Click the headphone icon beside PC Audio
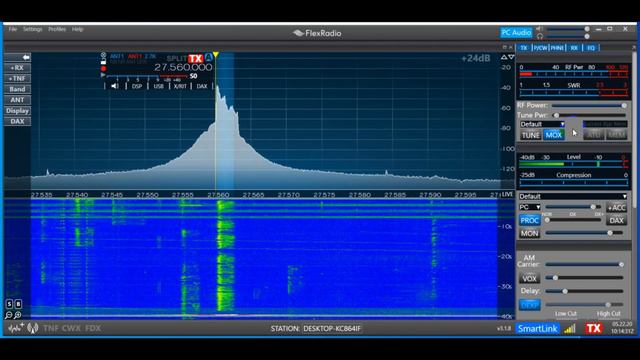This screenshot has height=360, width=640. point(540,36)
